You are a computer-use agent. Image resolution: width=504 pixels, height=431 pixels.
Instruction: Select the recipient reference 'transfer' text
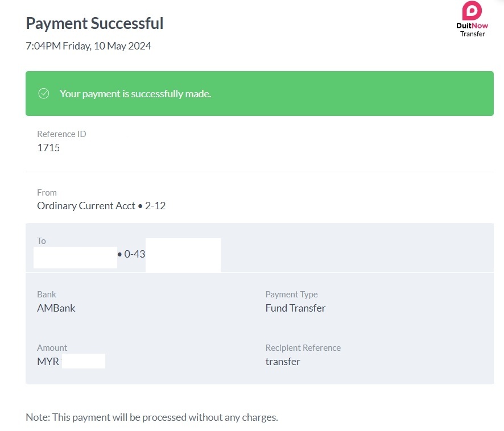pyautogui.click(x=283, y=362)
